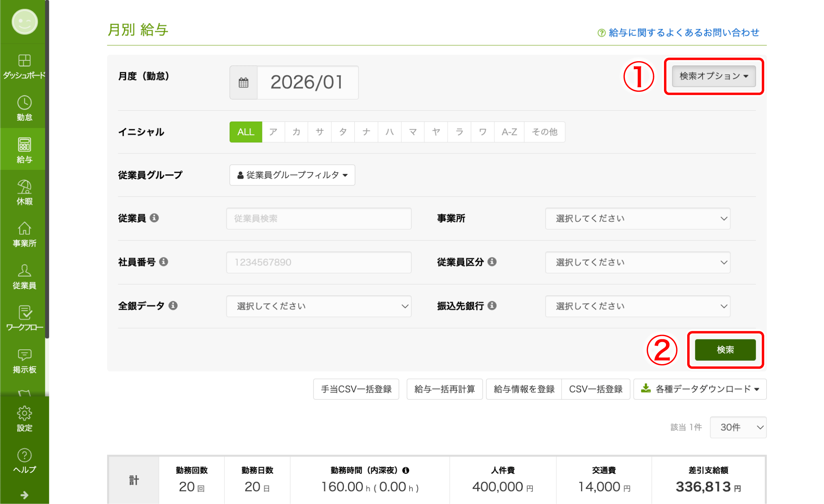Image resolution: width=824 pixels, height=504 pixels.
Task: Select the ワ initial filter
Action: (x=483, y=132)
